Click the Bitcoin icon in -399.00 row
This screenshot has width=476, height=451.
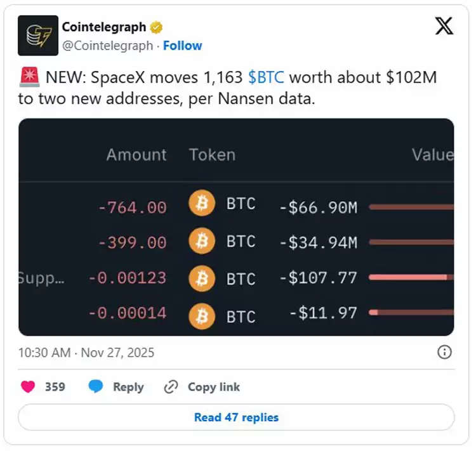pos(202,242)
